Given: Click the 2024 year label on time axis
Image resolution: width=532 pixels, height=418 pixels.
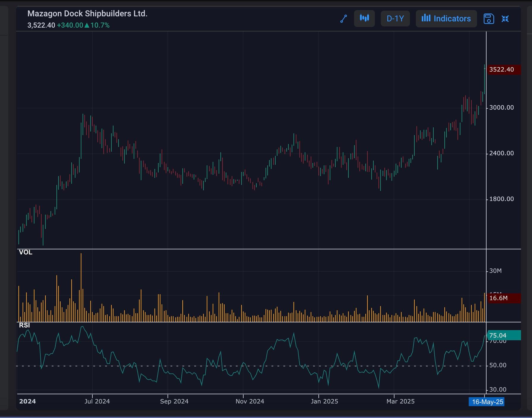Looking at the screenshot, I should (x=28, y=401).
